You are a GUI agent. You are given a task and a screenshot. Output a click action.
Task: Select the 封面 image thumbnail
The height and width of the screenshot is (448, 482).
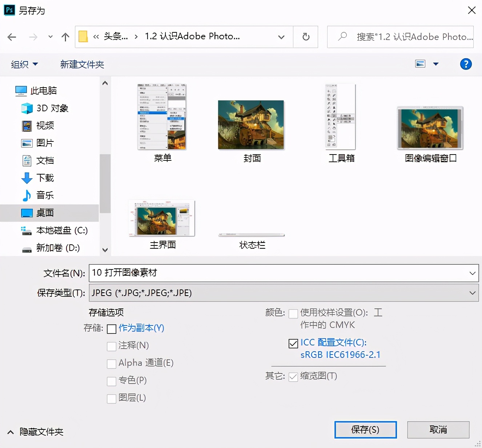click(251, 124)
